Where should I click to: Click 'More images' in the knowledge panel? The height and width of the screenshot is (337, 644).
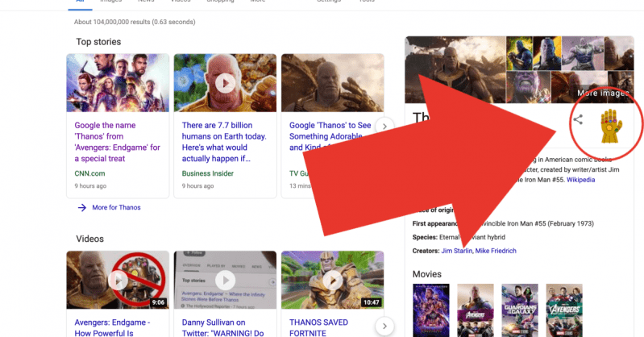point(603,94)
